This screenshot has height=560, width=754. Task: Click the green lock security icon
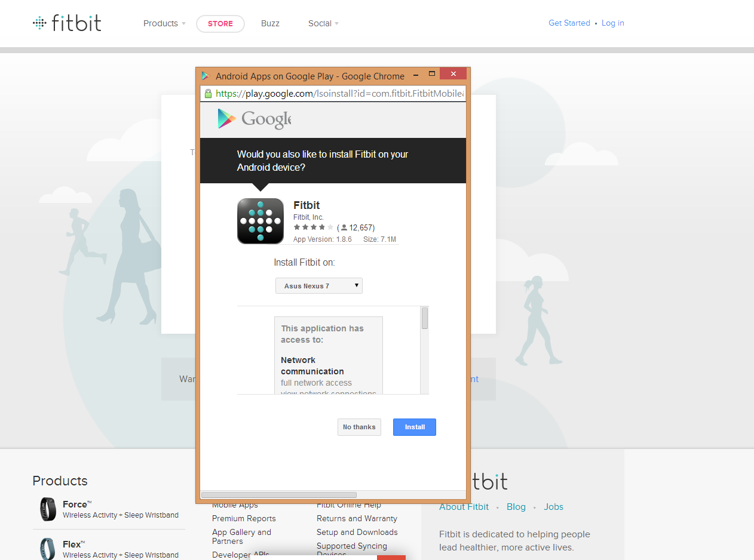(x=208, y=94)
